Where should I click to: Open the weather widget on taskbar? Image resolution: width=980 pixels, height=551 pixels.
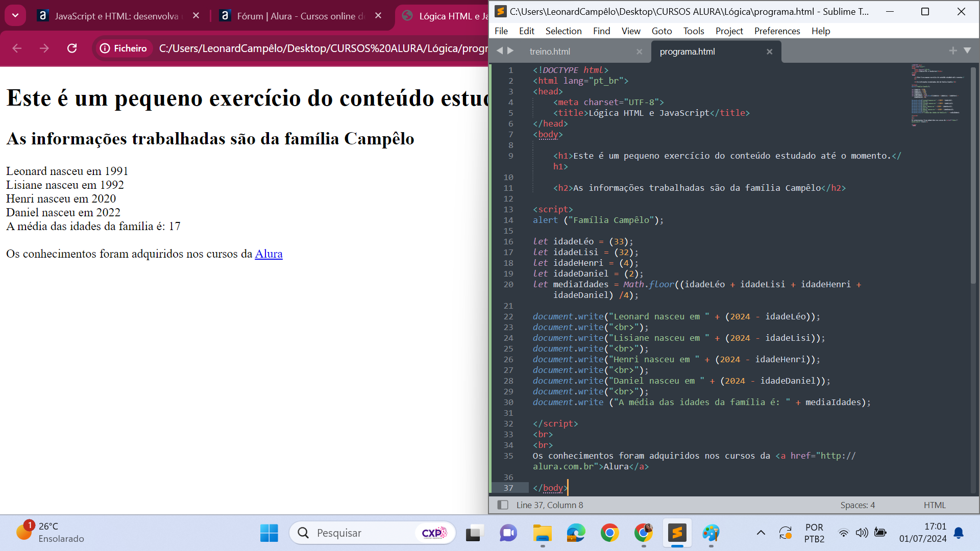click(50, 532)
